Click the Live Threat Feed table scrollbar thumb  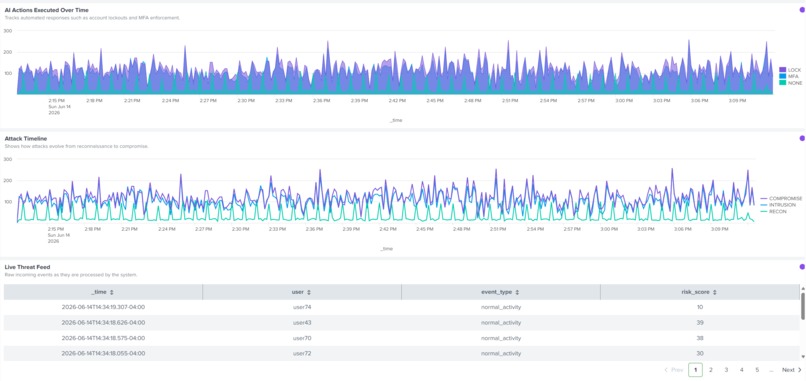803,306
